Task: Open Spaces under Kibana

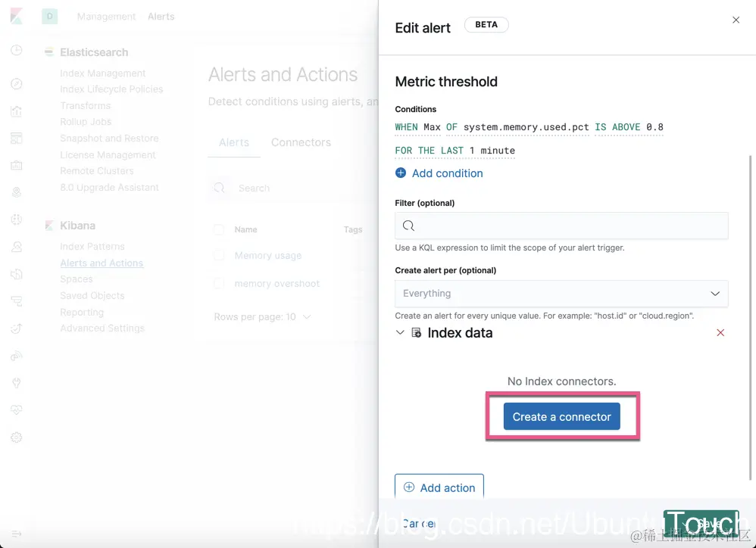Action: (77, 279)
